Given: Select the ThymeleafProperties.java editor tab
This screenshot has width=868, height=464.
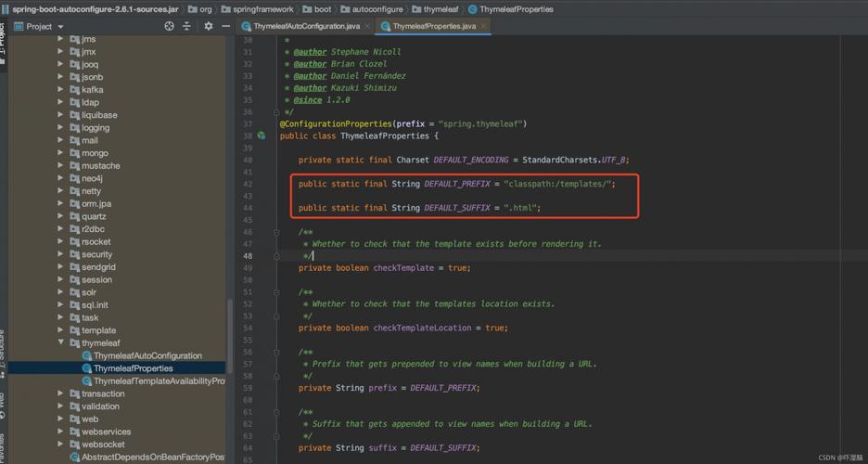Looking at the screenshot, I should [x=433, y=26].
